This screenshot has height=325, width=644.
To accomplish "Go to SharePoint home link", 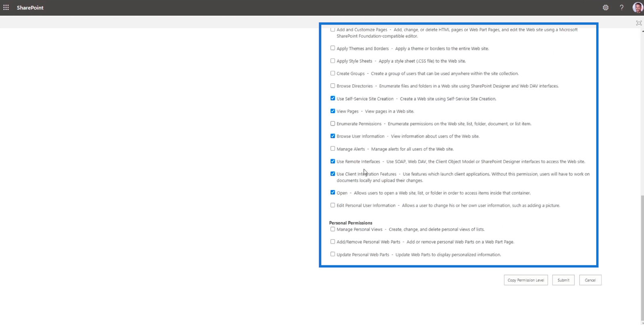I will coord(30,8).
